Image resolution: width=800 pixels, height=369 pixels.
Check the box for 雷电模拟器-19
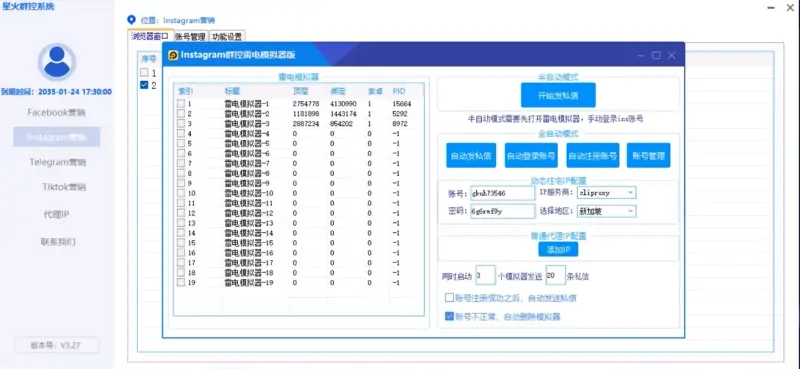coord(181,282)
